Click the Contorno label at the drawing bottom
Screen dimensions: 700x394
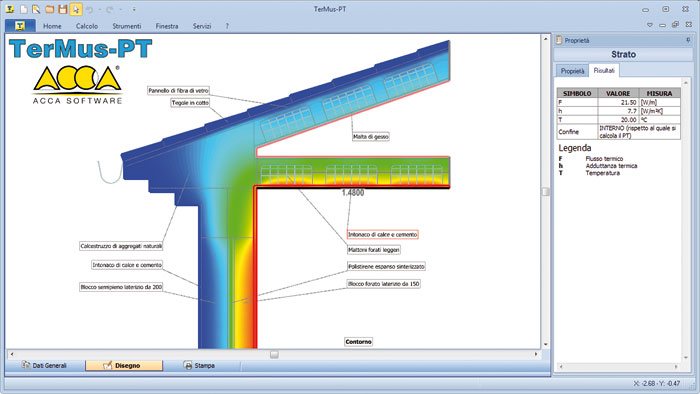coord(358,342)
